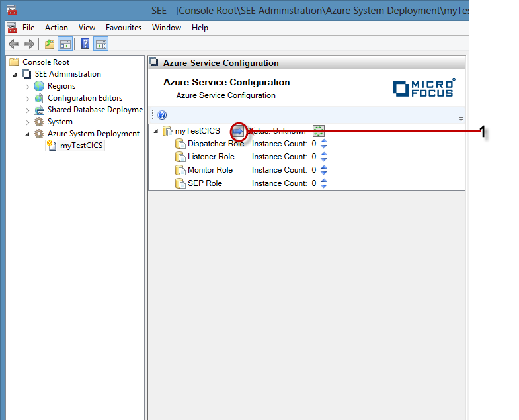This screenshot has width=519, height=420.
Task: Click the blue deploy arrow beside myTestCICS
Action: pyautogui.click(x=238, y=131)
